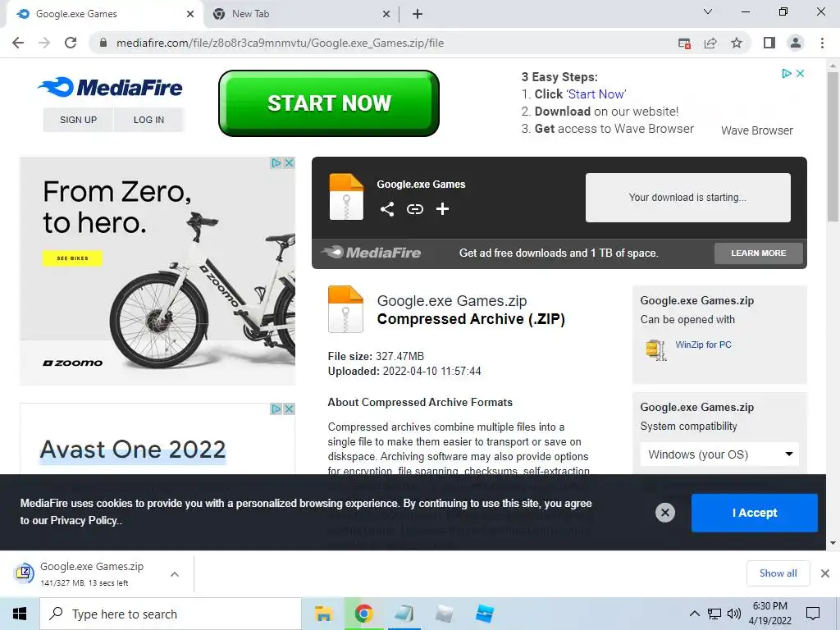840x630 pixels.
Task: Click the lock icon in address bar
Action: (103, 43)
